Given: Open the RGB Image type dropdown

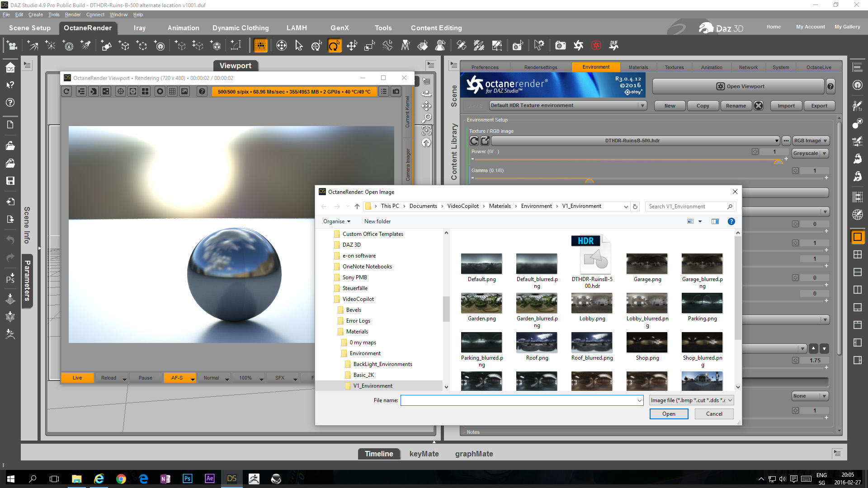Looking at the screenshot, I should click(x=811, y=141).
